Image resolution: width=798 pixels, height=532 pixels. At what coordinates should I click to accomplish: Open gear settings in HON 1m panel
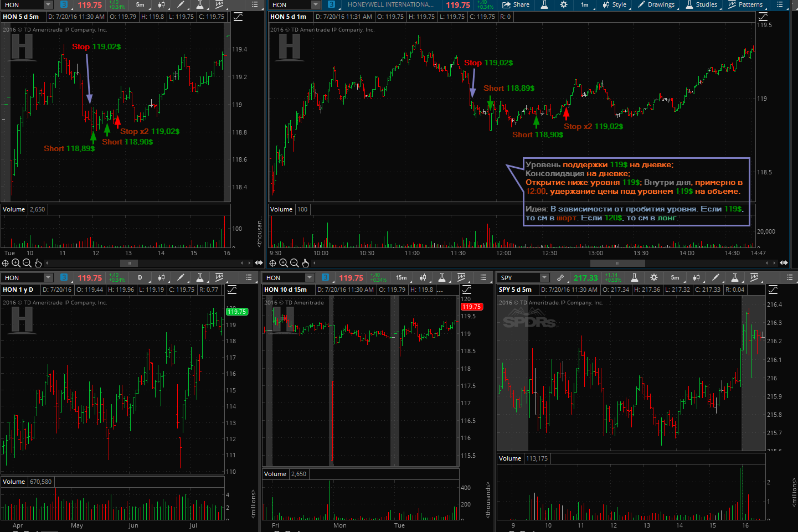tap(563, 4)
